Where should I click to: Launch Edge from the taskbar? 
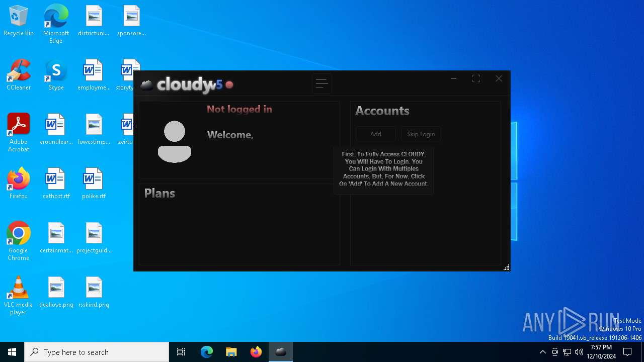(207, 352)
